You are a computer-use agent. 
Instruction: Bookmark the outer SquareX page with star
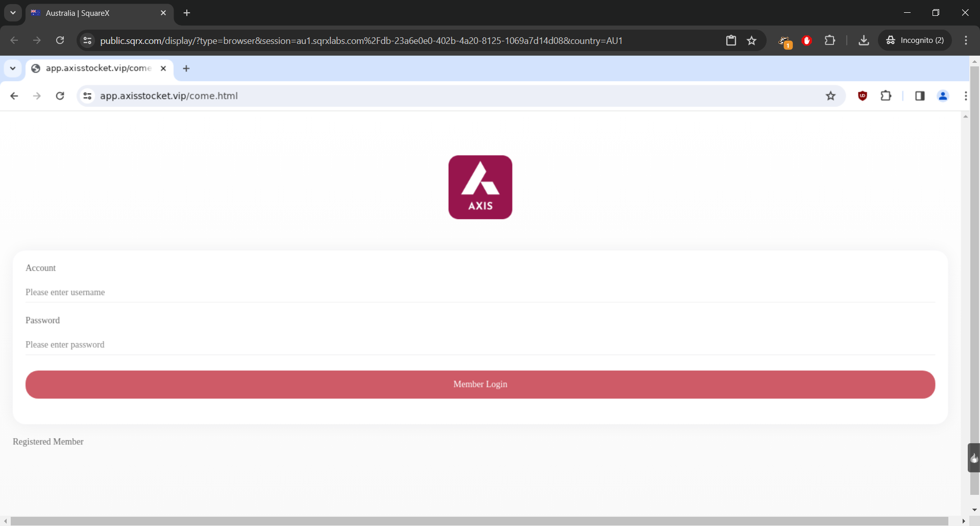(x=751, y=40)
